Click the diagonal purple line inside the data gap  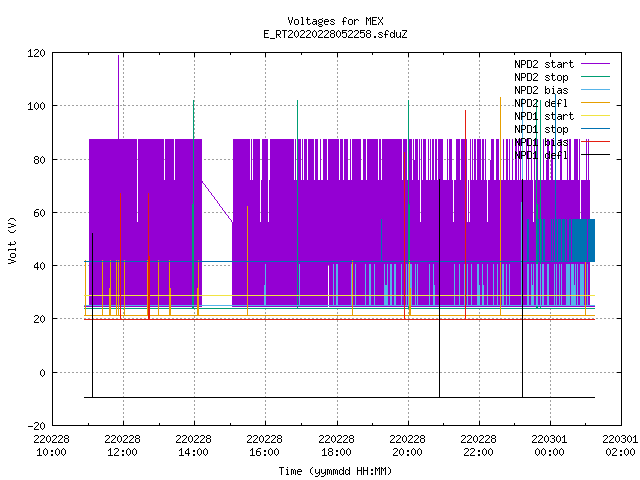(x=217, y=202)
